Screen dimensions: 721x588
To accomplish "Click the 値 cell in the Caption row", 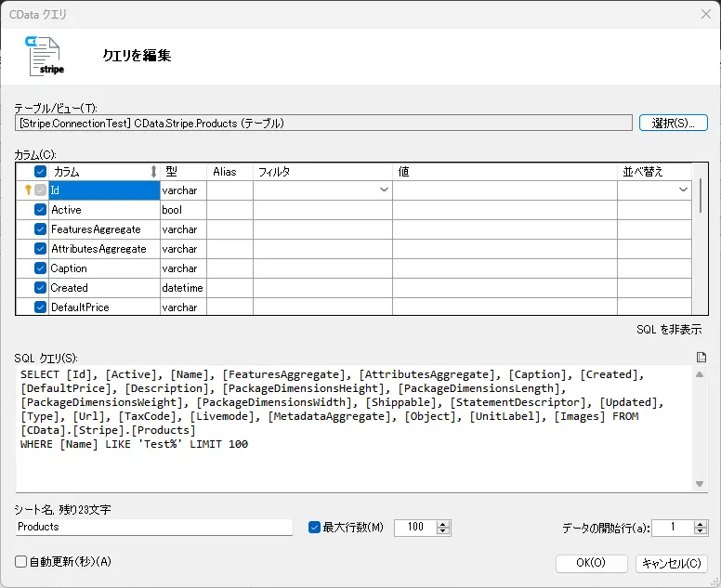I will pos(505,268).
